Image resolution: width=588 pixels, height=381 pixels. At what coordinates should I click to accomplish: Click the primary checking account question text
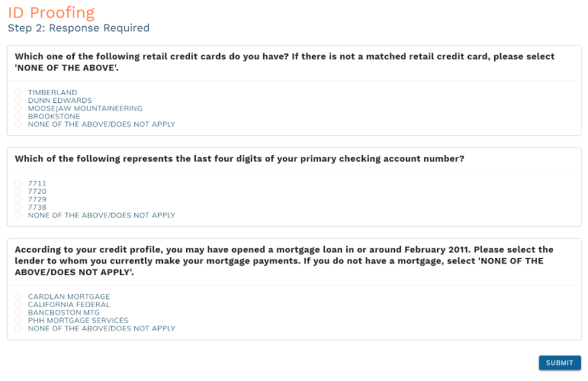[239, 159]
